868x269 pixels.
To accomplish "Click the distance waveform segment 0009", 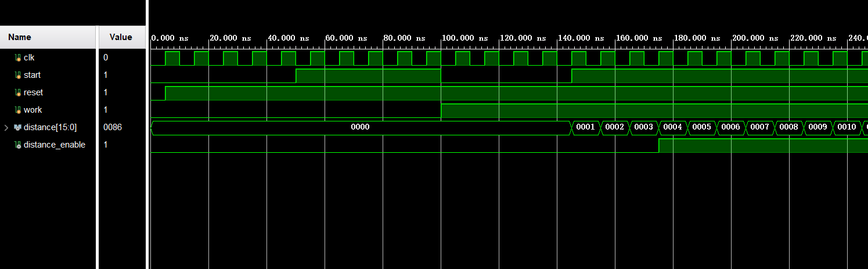I will 818,127.
